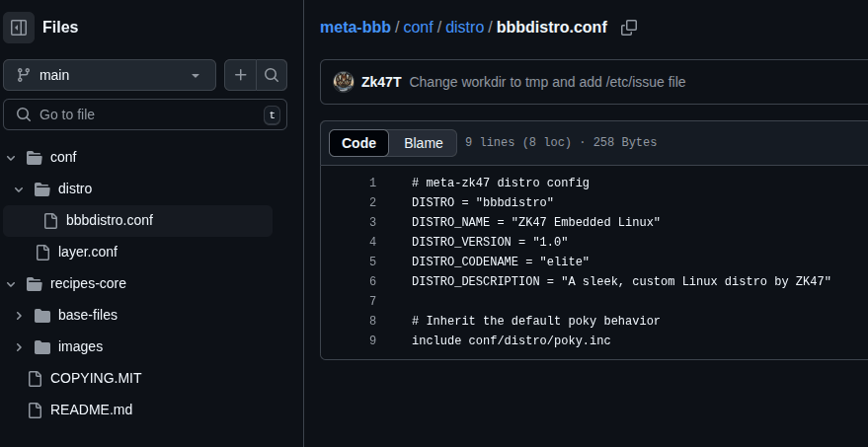The height and width of the screenshot is (447, 868).
Task: Copy file path using the copy icon
Action: point(628,28)
